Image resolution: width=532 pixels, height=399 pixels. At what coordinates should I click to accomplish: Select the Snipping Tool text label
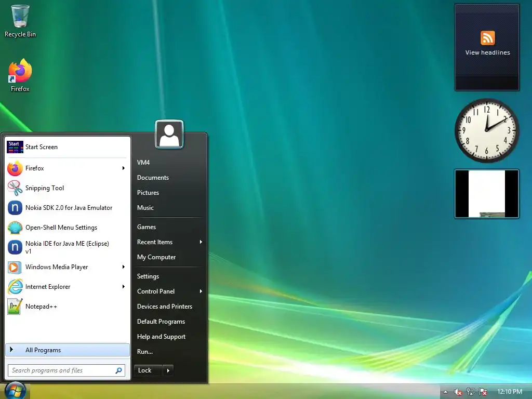(x=45, y=188)
